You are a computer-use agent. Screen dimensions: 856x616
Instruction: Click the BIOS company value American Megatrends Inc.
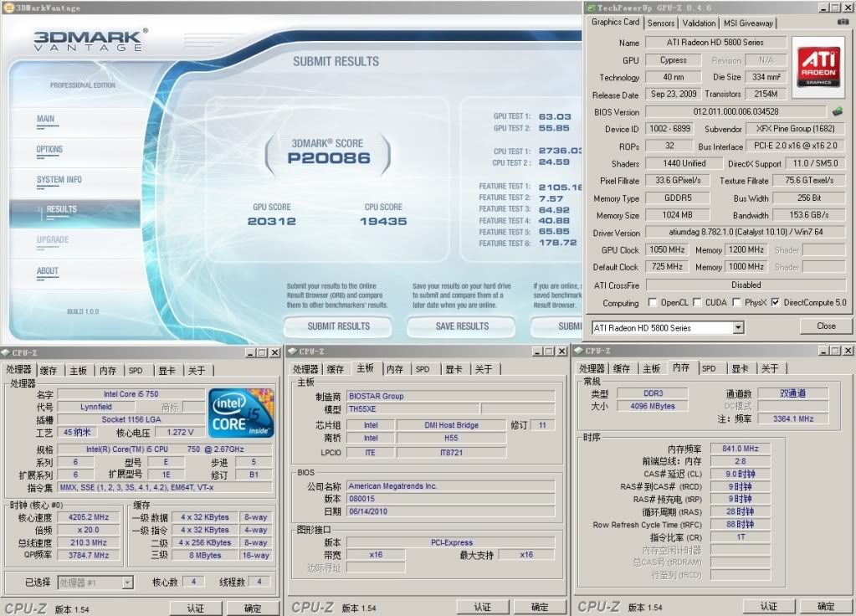[451, 486]
